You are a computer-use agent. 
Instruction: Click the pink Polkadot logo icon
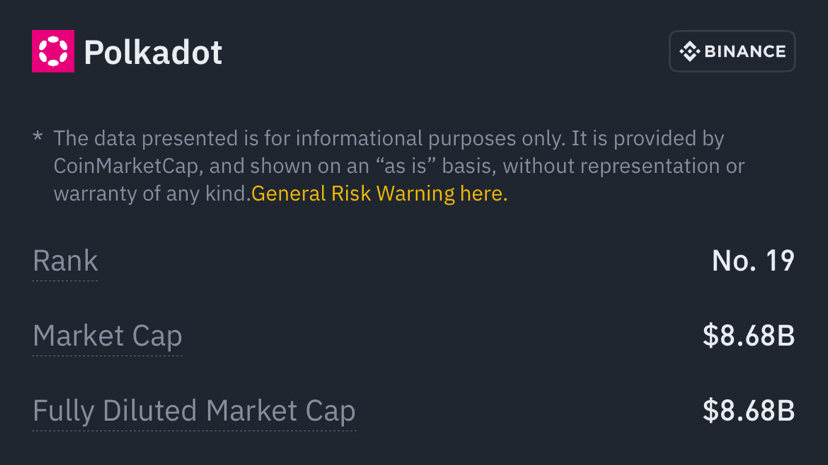click(x=53, y=51)
